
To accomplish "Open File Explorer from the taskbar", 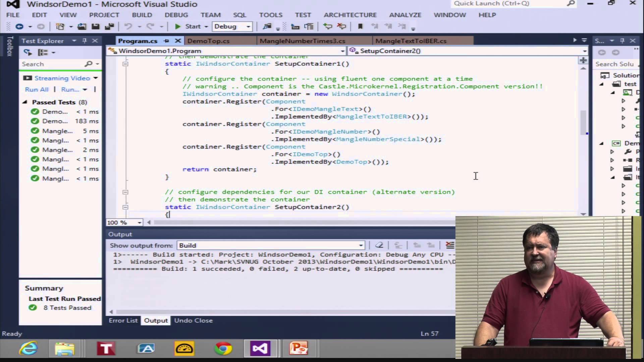I will coord(64,349).
